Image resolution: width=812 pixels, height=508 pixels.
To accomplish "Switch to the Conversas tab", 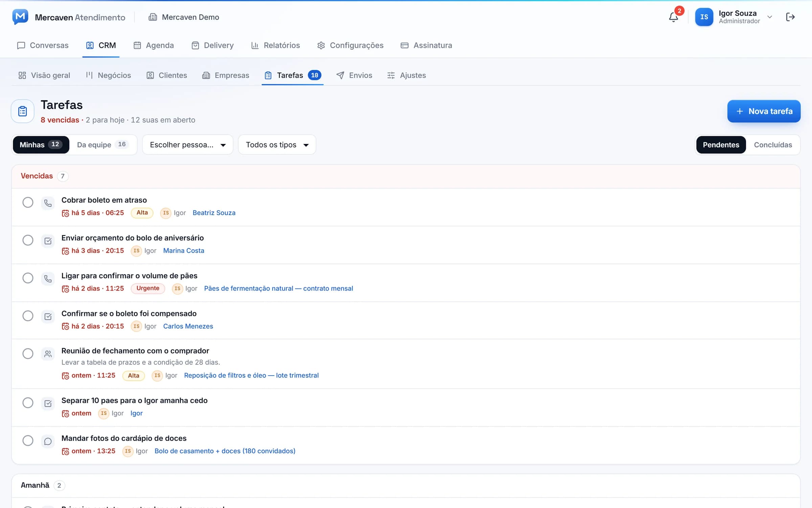I will coord(43,45).
